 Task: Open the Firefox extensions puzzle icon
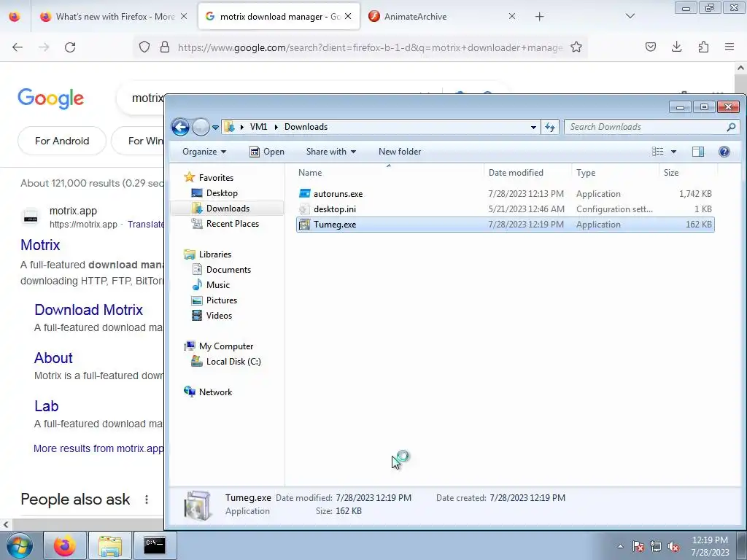[703, 47]
